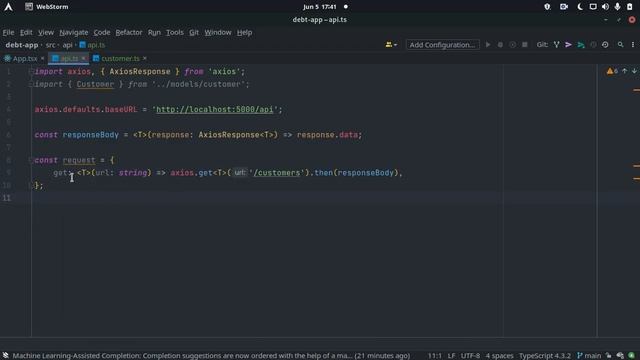The image size is (640, 360).
Task: Open the TypeScript 4.3.2 status widget
Action: coord(544,356)
